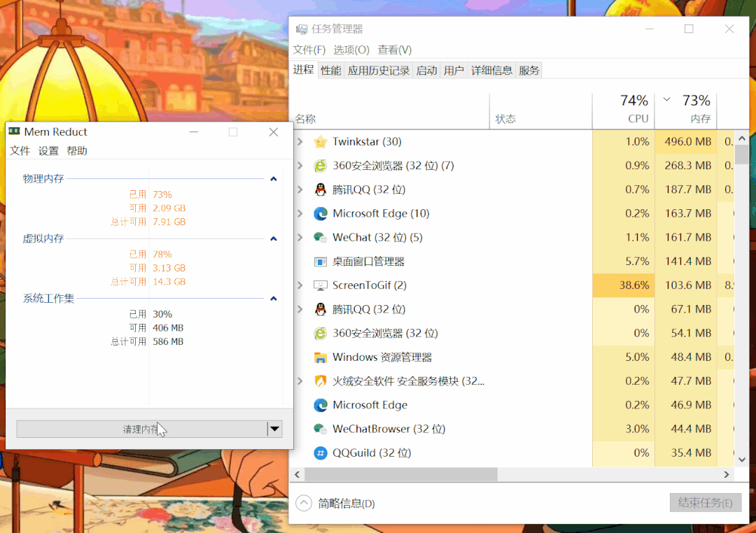Viewport: 756px width, 533px height.
Task: Click the vertical scrollbar down arrow
Action: [x=742, y=460]
